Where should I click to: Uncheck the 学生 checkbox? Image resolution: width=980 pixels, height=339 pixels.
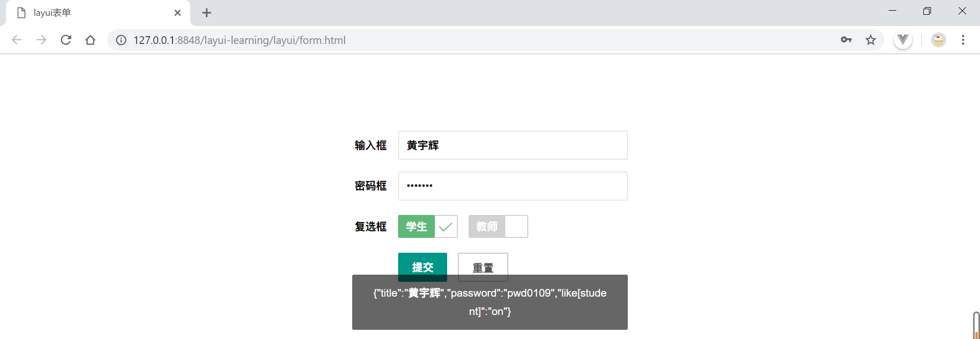point(427,226)
